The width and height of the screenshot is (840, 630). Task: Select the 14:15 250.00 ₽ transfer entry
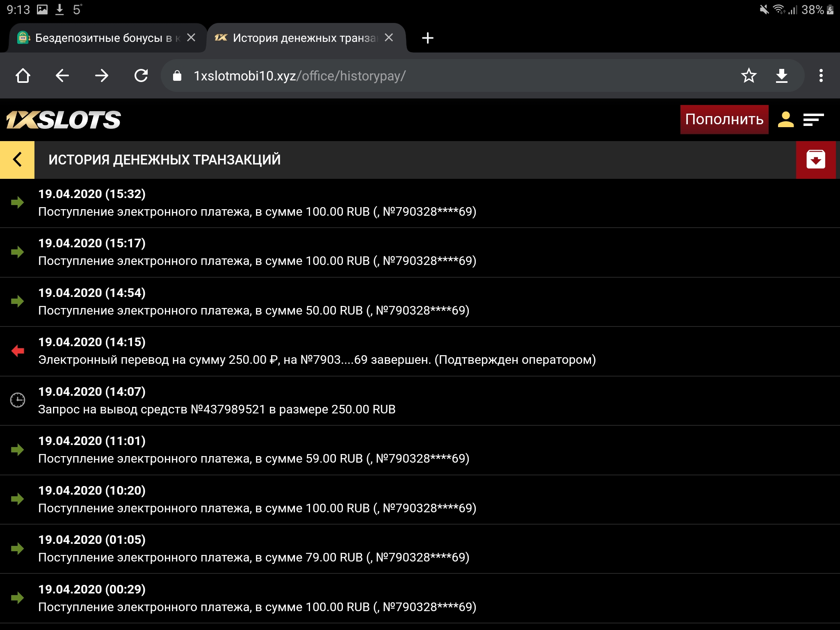tap(317, 352)
